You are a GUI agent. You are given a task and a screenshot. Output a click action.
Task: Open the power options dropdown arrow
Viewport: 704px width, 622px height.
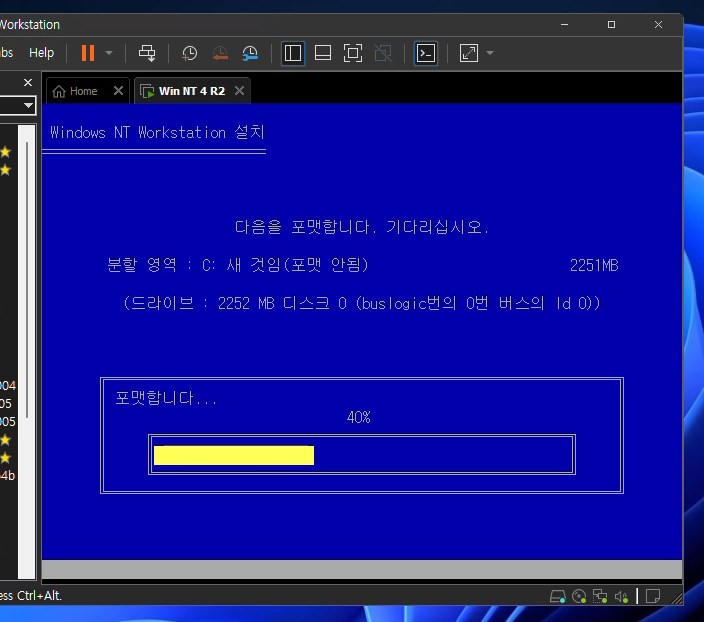click(x=109, y=53)
